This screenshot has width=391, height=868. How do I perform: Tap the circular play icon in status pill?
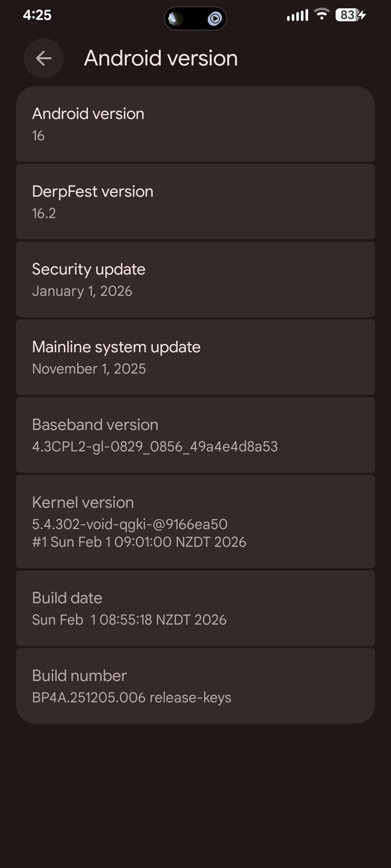point(214,18)
